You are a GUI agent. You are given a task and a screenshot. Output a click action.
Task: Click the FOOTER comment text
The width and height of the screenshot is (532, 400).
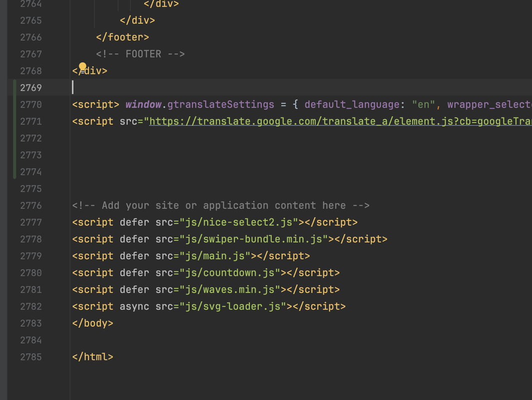140,54
